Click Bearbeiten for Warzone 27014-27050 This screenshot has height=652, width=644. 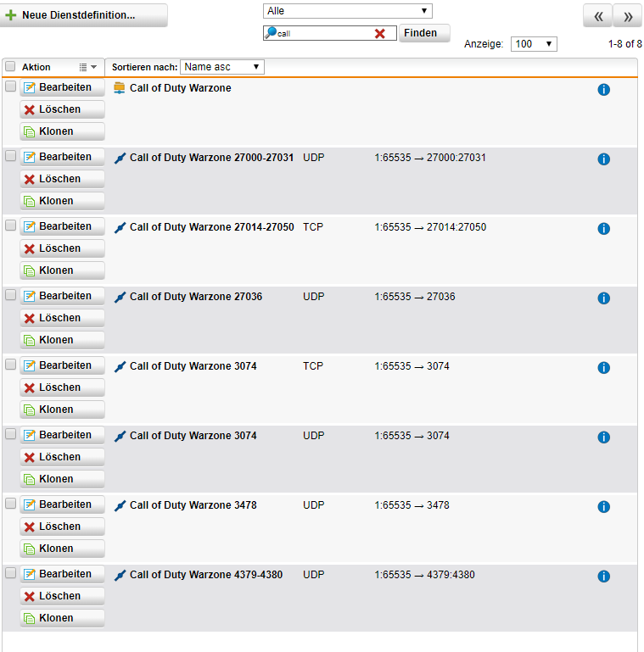[x=62, y=226]
